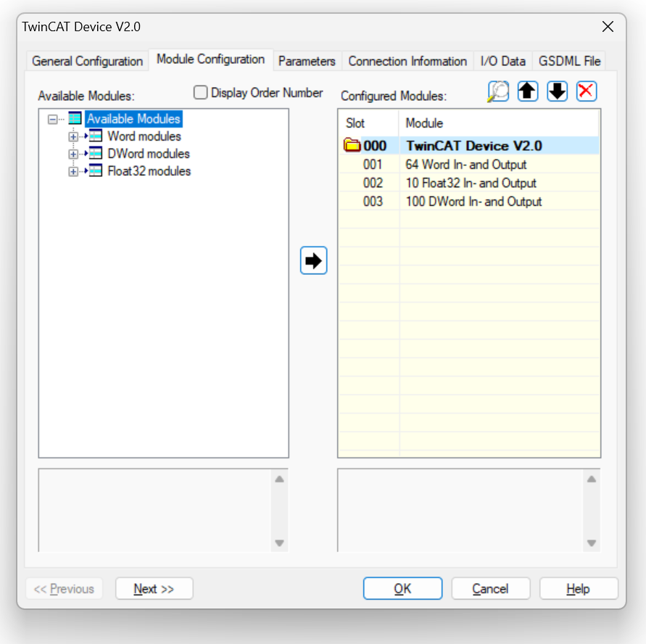Open the GSDML File tab

(569, 62)
